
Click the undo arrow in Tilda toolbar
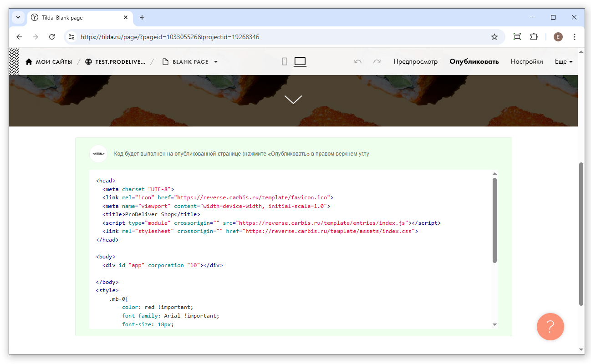point(358,61)
